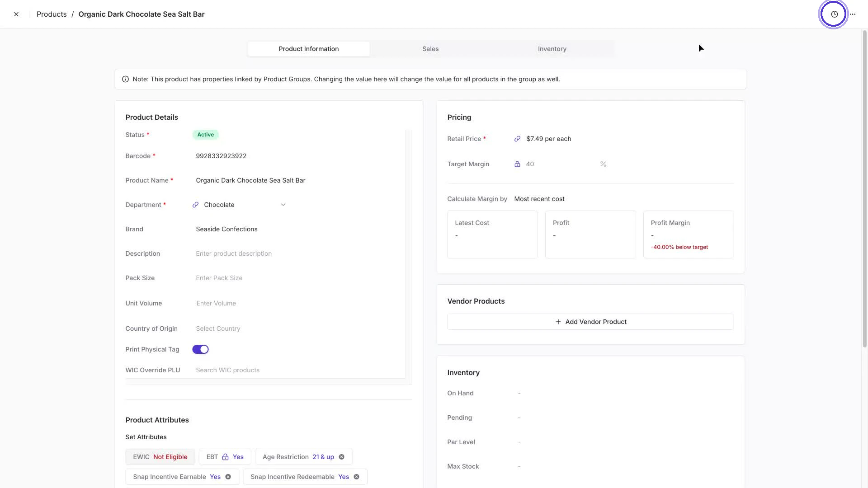Switch to the Sales tab
Viewport: 868px width, 488px height.
pos(430,48)
